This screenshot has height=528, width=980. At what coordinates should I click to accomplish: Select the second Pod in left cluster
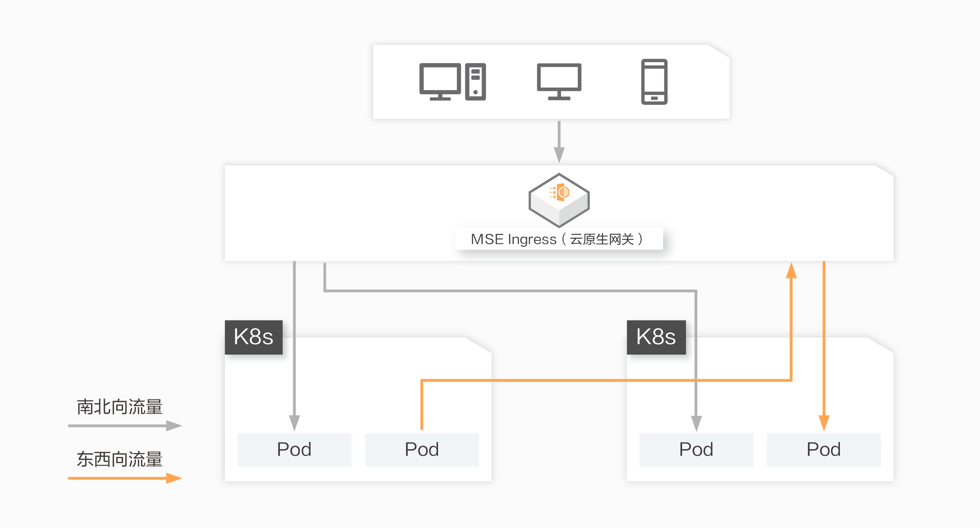tap(422, 449)
